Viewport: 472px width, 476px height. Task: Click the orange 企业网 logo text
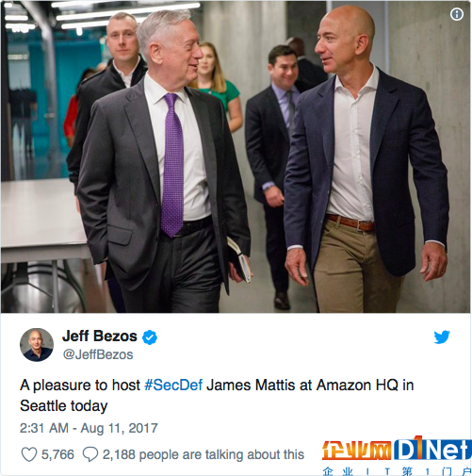[357, 450]
